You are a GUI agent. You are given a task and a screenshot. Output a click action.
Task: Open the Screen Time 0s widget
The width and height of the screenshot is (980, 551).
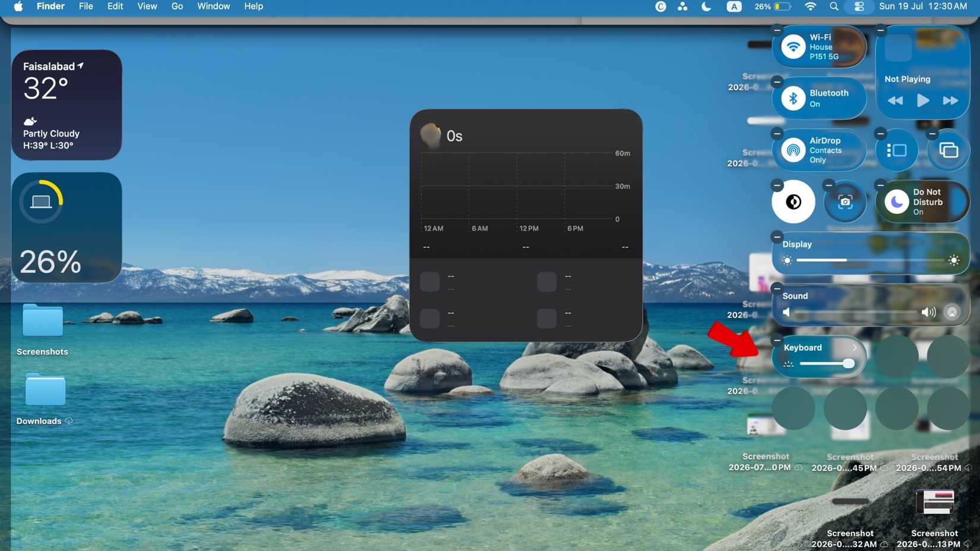click(526, 225)
